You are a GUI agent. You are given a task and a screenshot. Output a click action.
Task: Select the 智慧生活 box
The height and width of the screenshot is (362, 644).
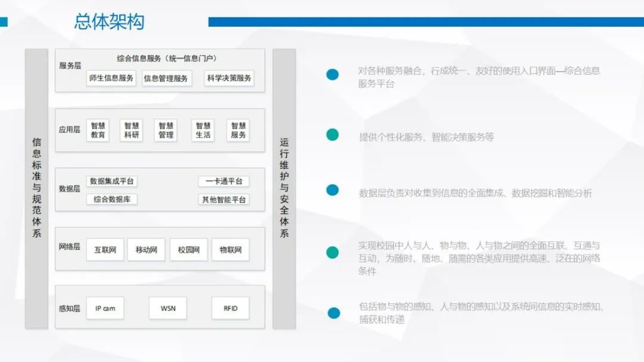click(203, 130)
